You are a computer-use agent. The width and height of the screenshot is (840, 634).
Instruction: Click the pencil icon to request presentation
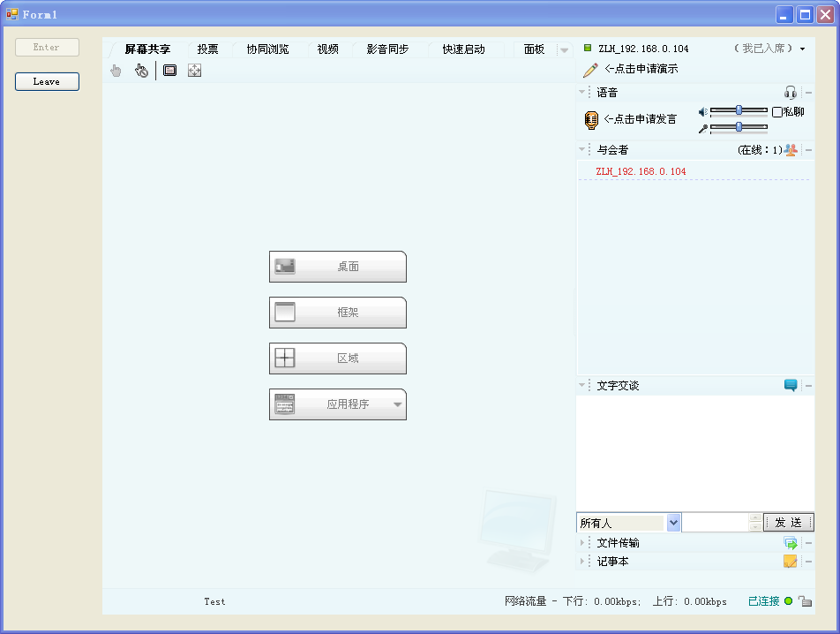[x=590, y=70]
